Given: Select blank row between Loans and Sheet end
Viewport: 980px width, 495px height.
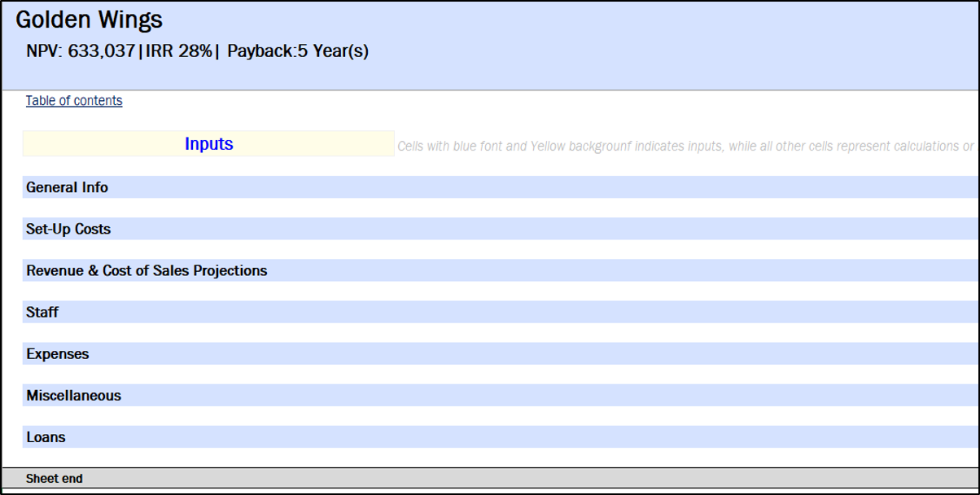Looking at the screenshot, I should pos(488,458).
